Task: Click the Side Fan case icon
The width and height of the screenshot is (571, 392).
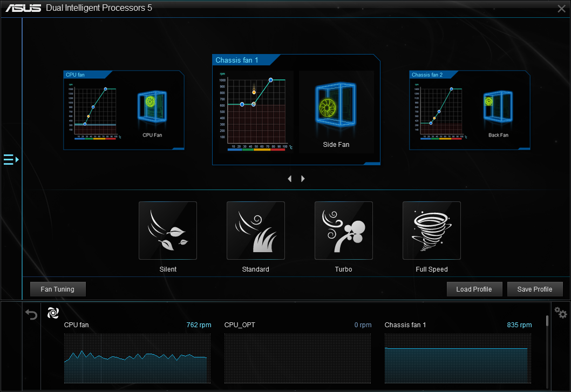Action: (x=336, y=105)
